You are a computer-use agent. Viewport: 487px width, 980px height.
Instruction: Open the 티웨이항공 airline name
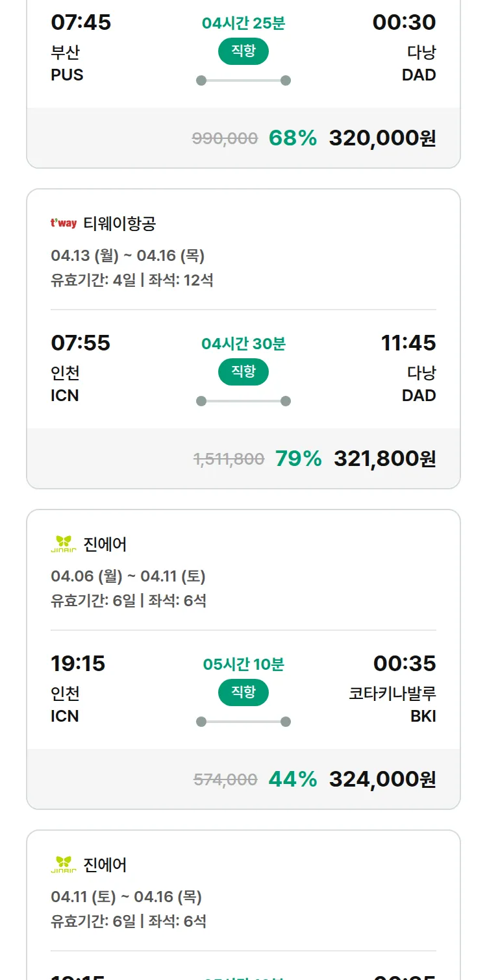(x=119, y=224)
